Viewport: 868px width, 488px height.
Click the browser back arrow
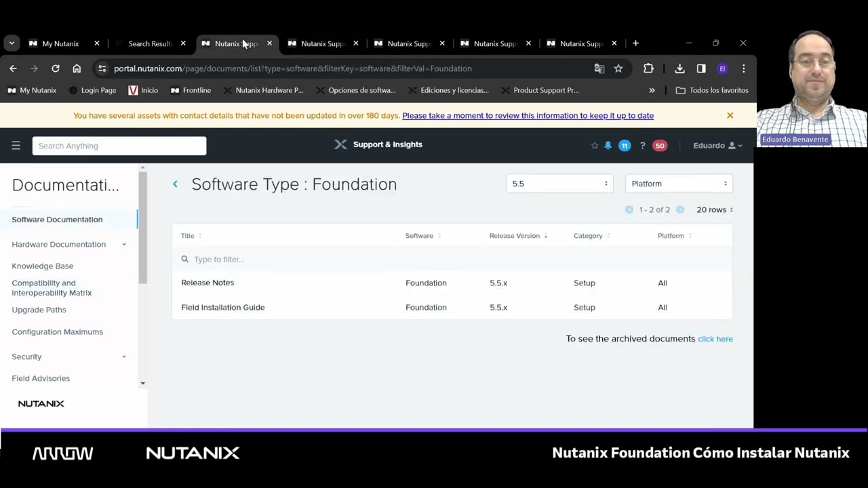(x=13, y=68)
